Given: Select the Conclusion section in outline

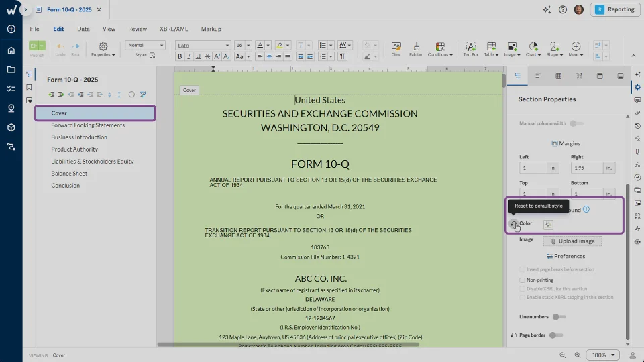Looking at the screenshot, I should pos(65,186).
